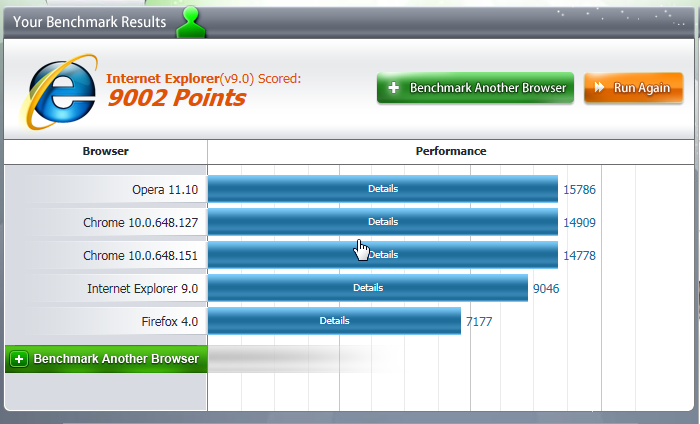Open Details for Chrome 10.0.648.127
The height and width of the screenshot is (424, 700).
click(x=383, y=222)
